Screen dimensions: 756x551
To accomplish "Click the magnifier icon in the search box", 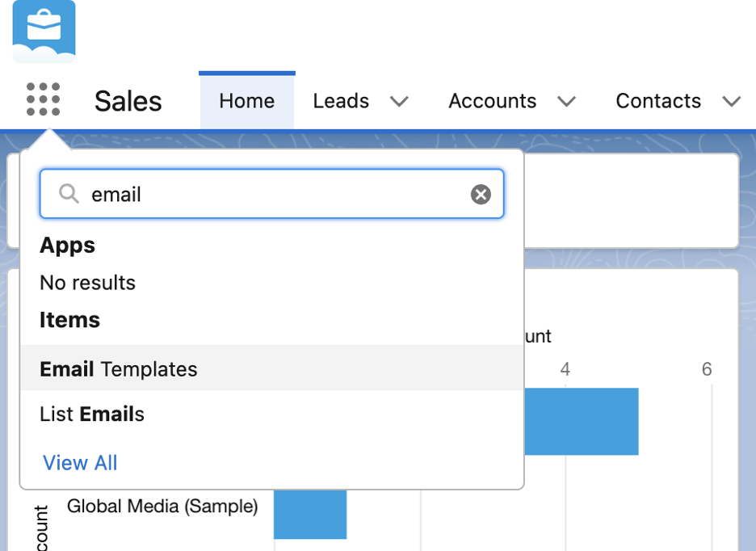I will pos(69,194).
